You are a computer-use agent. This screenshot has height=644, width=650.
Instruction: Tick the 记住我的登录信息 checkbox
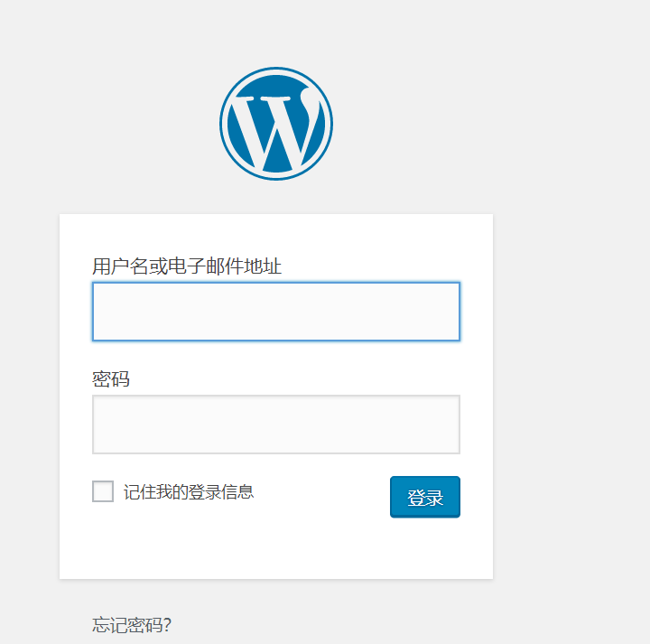pos(103,491)
